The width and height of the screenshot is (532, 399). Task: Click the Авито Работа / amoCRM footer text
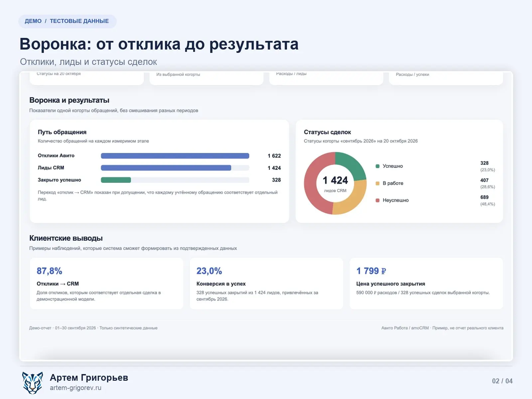coord(442,328)
